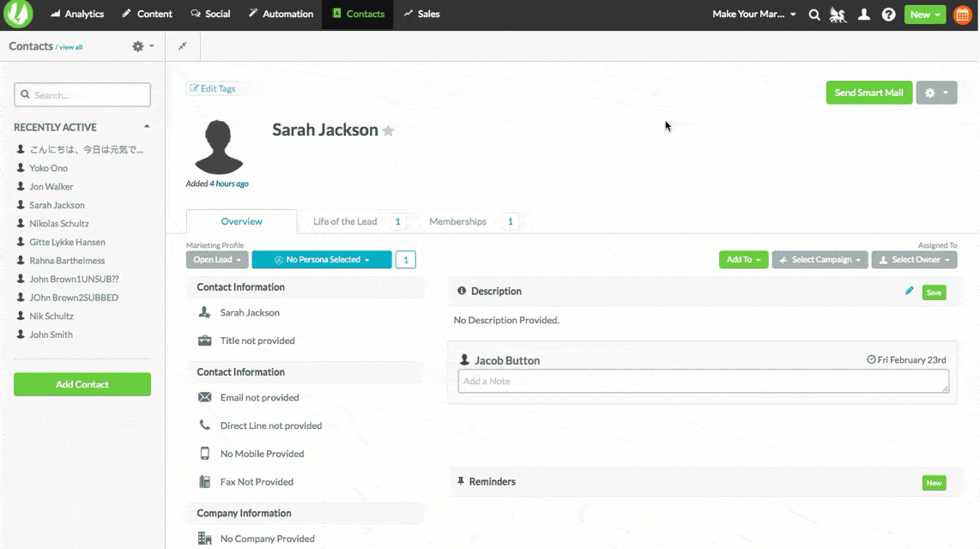Select Nikolas Schultz in recent contacts
Viewport: 980px width, 549px height.
[58, 224]
